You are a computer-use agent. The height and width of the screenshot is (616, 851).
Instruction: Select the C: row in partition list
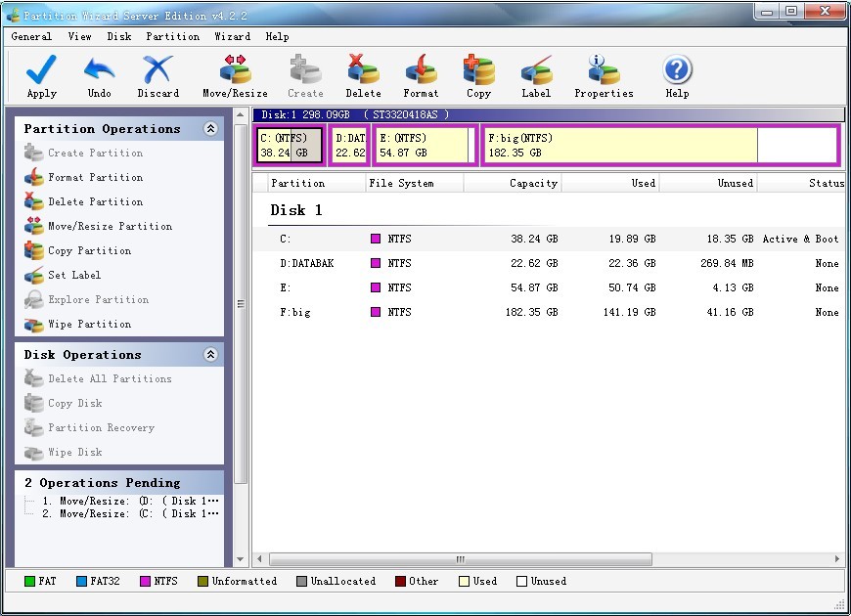(x=549, y=239)
